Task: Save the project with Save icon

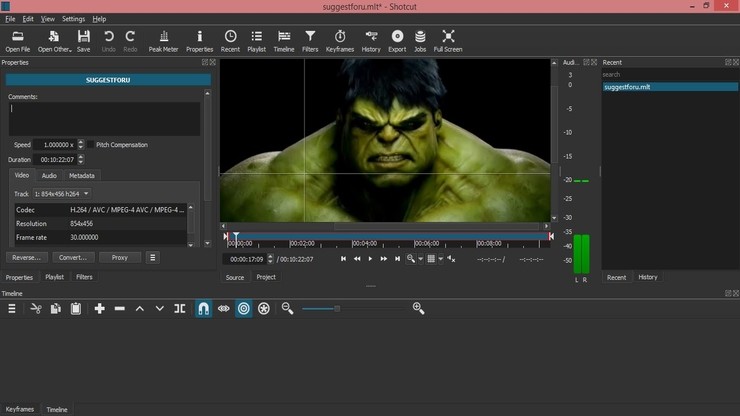Action: click(x=84, y=41)
